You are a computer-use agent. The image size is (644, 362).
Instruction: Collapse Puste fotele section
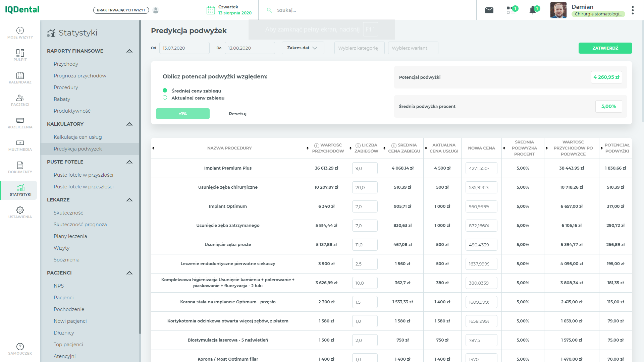[x=129, y=162]
